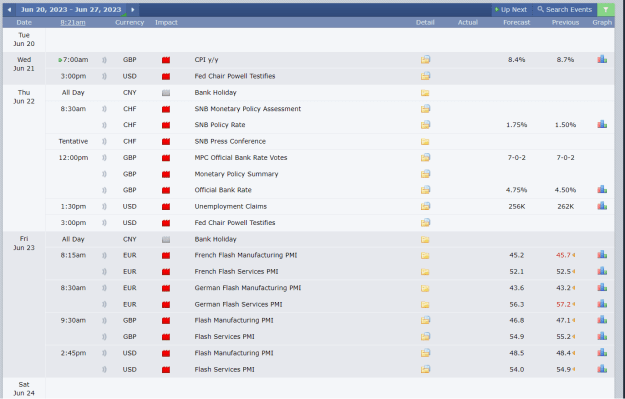This screenshot has width=625, height=399.
Task: Click the Detail column header
Action: click(x=425, y=23)
